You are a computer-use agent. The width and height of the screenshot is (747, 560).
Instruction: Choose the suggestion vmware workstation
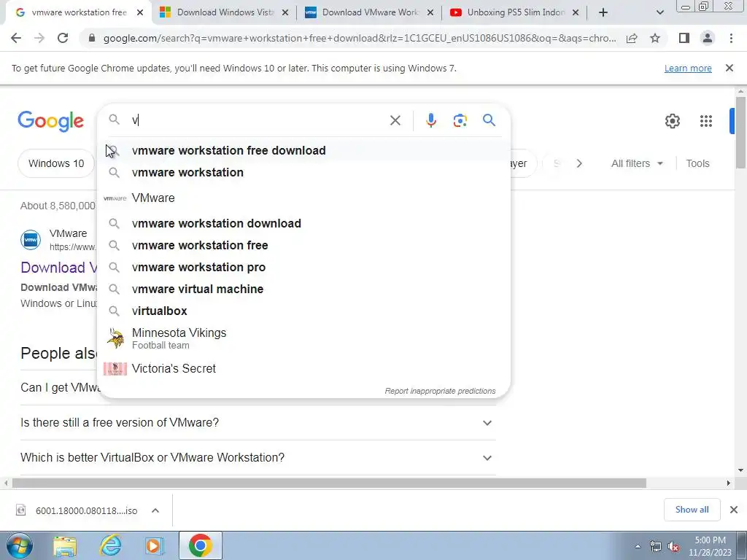(304, 172)
